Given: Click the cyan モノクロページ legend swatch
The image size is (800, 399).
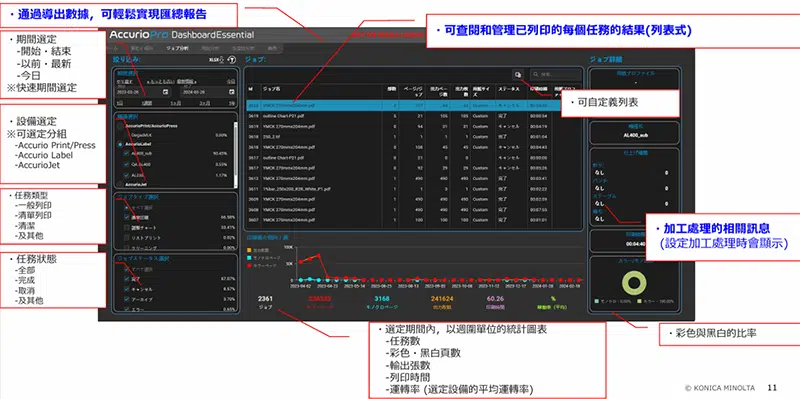Looking at the screenshot, I should pos(249,258).
